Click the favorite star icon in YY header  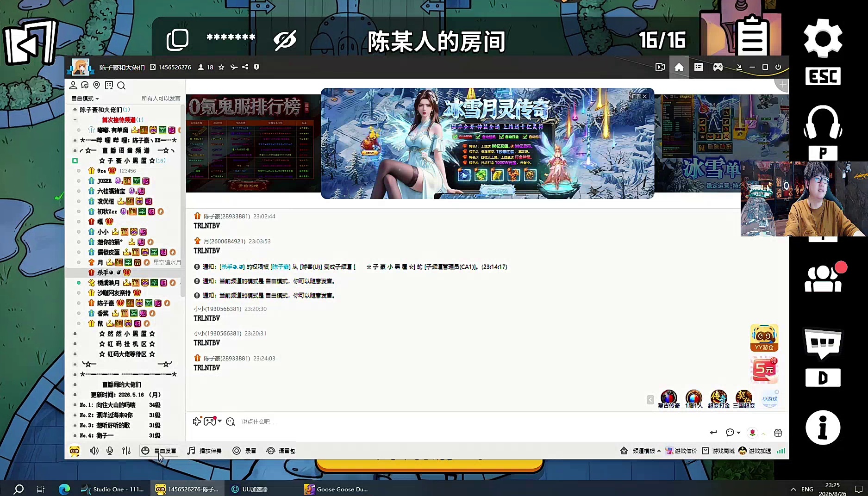pyautogui.click(x=221, y=67)
